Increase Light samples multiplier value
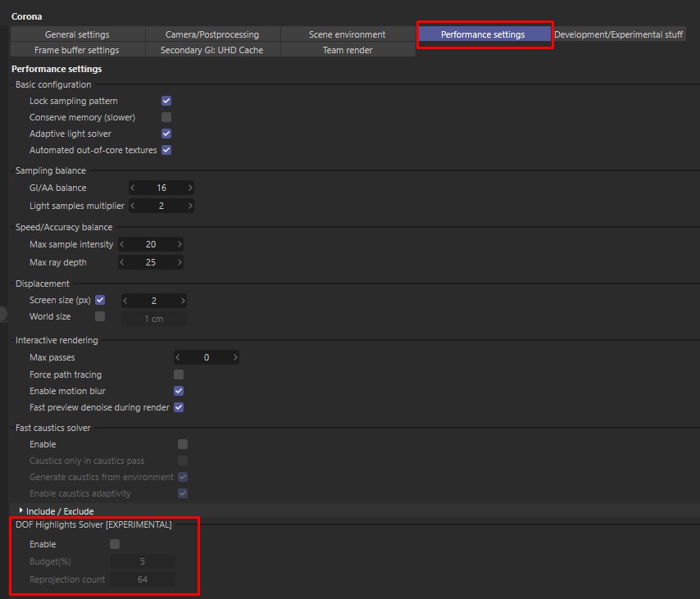This screenshot has width=700, height=599. pyautogui.click(x=190, y=206)
